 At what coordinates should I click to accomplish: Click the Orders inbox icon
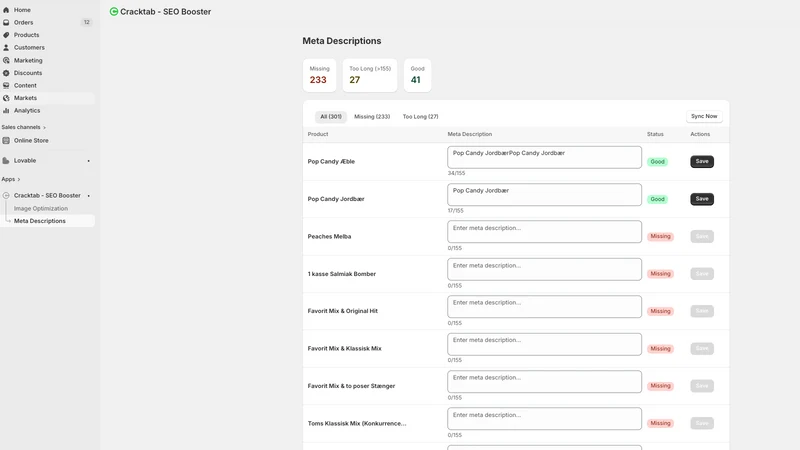(6, 22)
